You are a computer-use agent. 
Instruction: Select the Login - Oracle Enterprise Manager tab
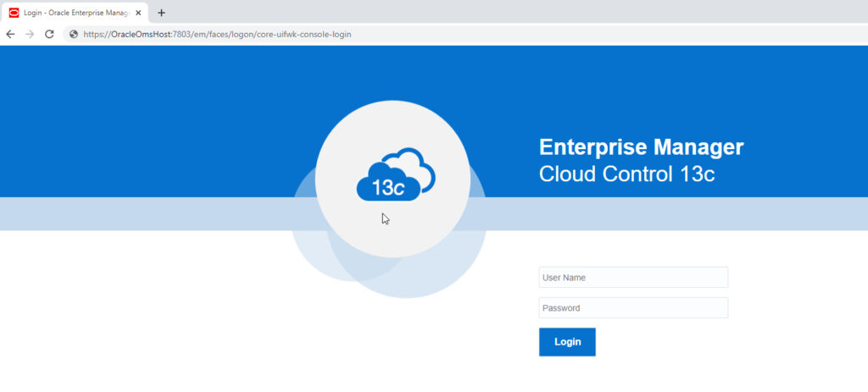(75, 13)
